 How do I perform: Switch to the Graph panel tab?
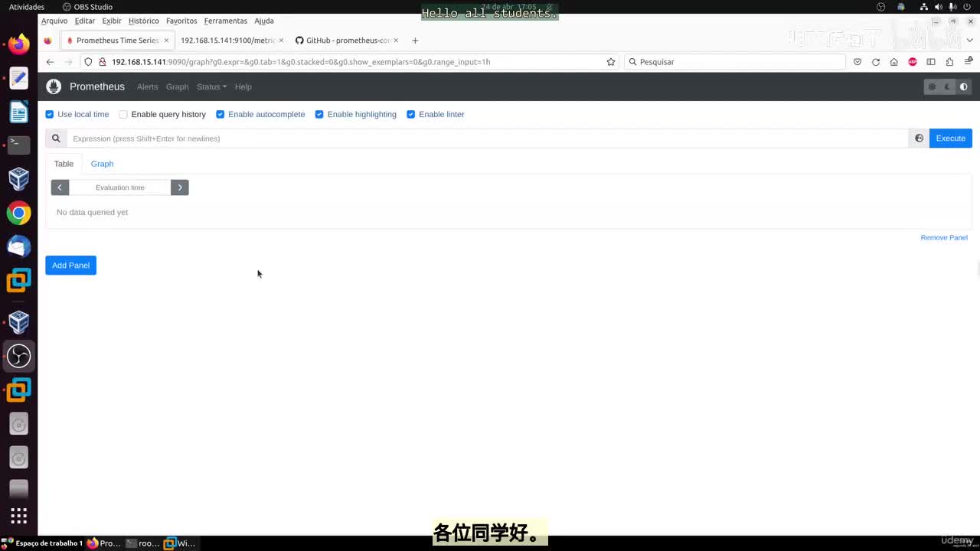coord(102,164)
